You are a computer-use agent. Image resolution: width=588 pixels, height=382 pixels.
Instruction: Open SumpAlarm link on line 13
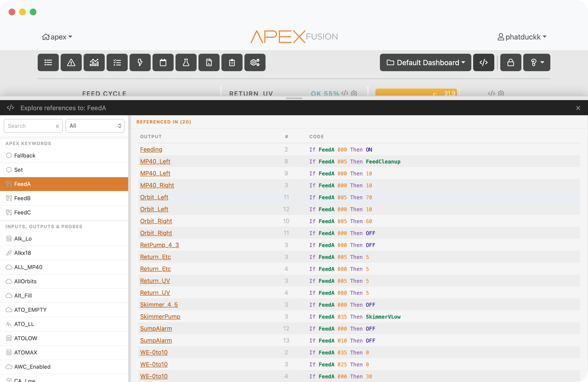(x=156, y=340)
